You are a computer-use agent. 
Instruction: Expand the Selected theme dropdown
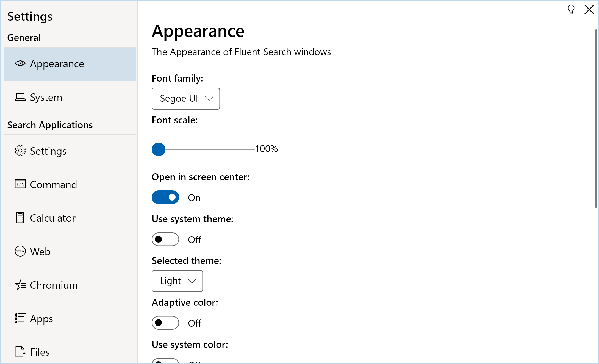(x=177, y=280)
